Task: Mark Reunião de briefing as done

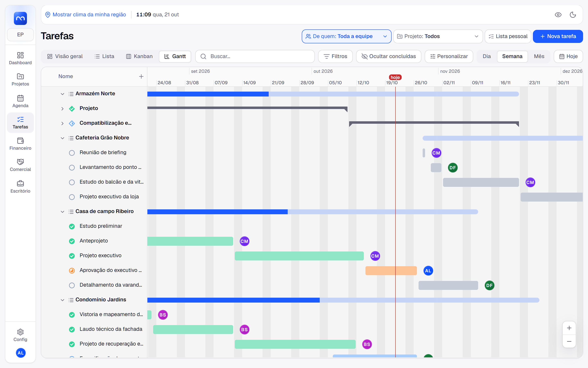Action: [x=72, y=153]
